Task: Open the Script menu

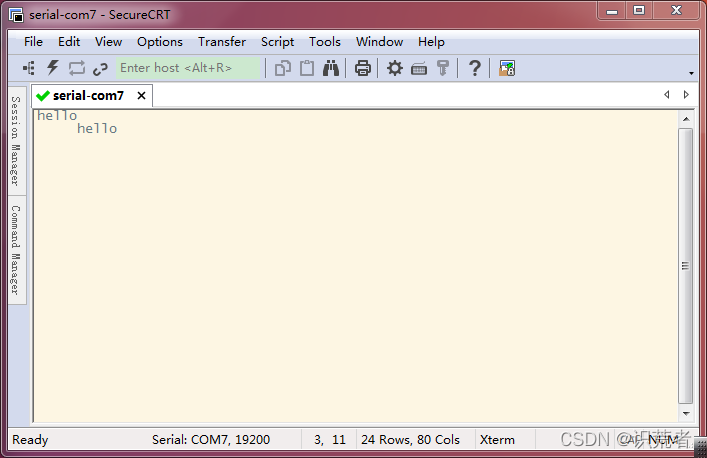Action: (277, 42)
